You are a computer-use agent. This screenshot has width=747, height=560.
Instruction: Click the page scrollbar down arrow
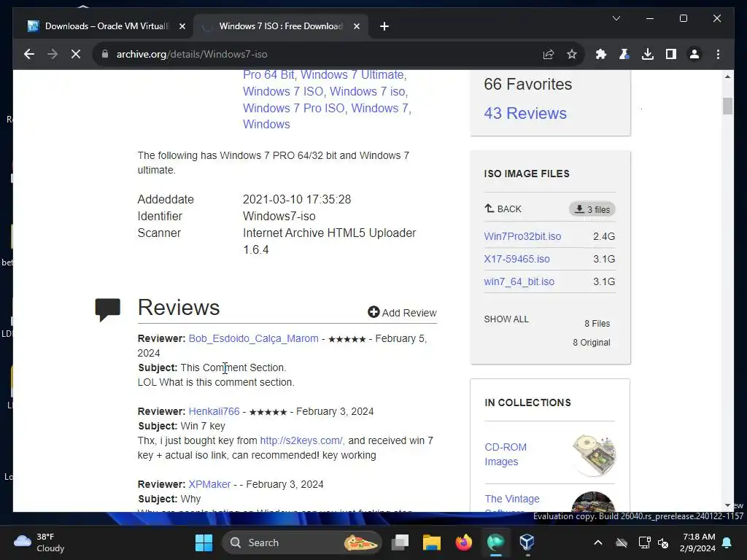click(x=727, y=505)
